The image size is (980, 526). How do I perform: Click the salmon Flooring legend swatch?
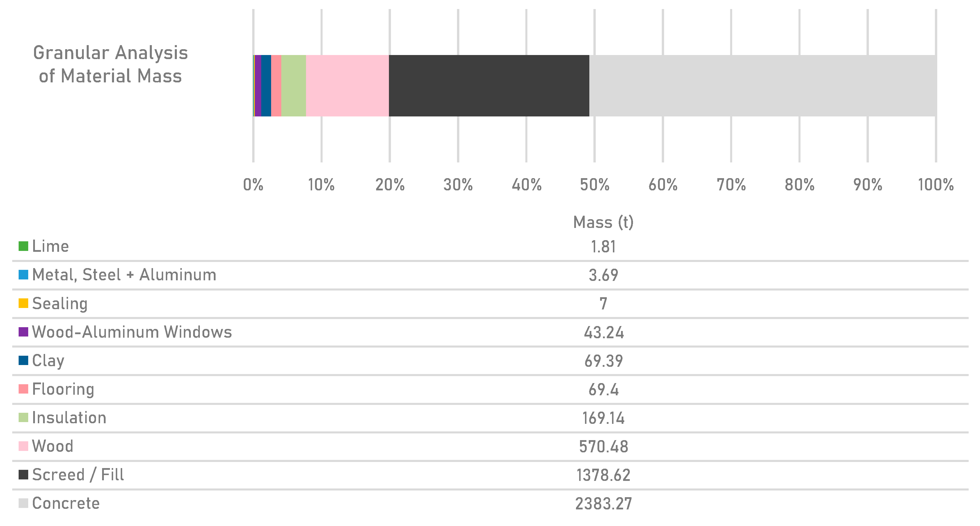point(23,389)
